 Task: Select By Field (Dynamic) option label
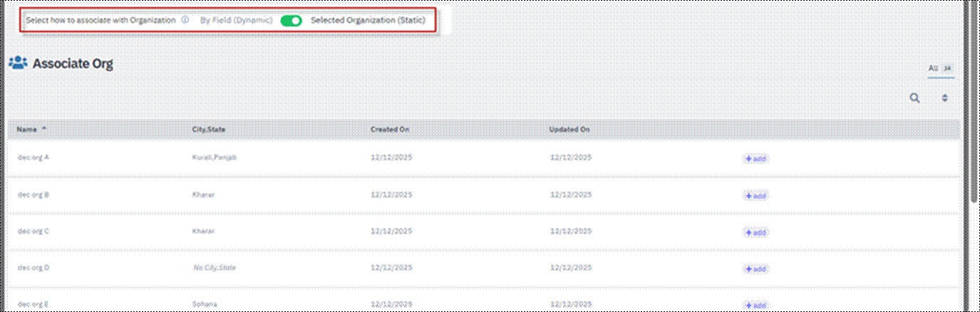click(236, 21)
